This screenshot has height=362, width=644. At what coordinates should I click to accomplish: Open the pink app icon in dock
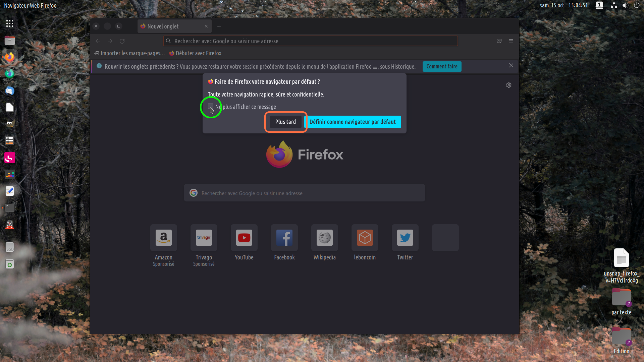click(x=10, y=158)
